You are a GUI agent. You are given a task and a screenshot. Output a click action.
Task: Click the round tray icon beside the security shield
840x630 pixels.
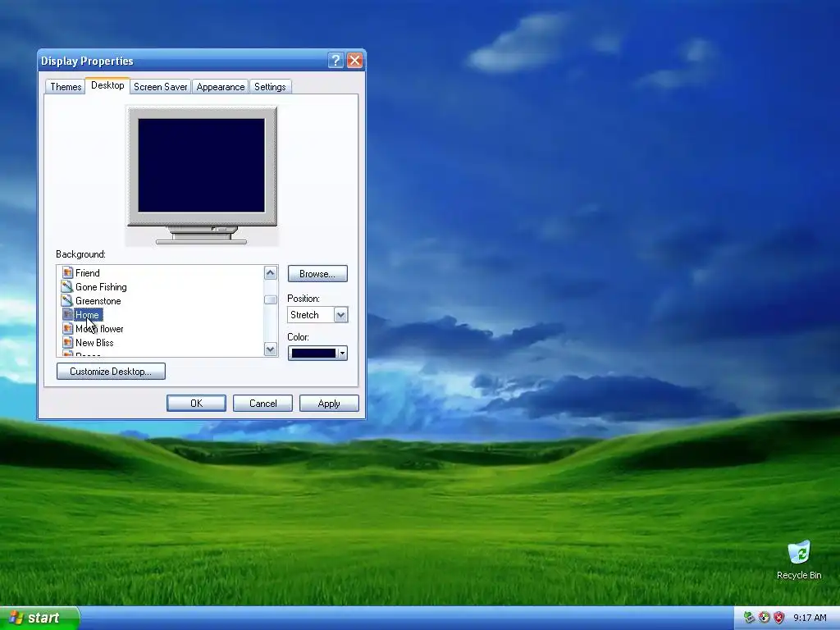pos(764,618)
